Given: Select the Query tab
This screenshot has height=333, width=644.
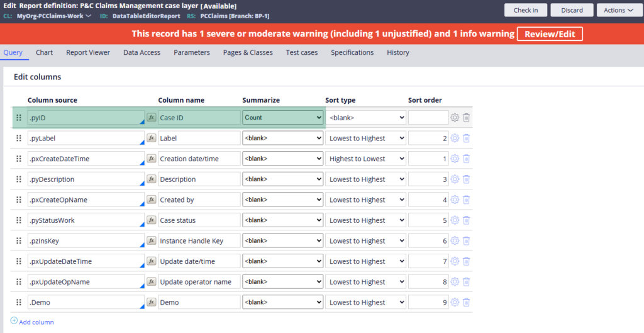Looking at the screenshot, I should pos(13,53).
